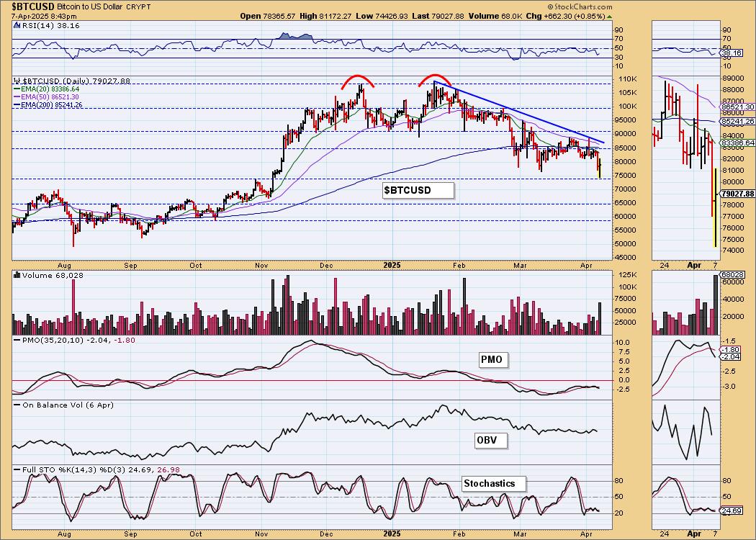Click the -1.80 PMO signal tag
The height and width of the screenshot is (540, 756).
[732, 349]
